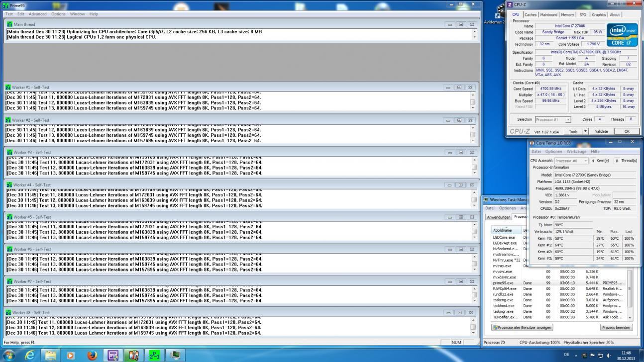The image size is (644, 362).
Task: Click the Prime95 application icon in title bar
Action: (x=6, y=5)
